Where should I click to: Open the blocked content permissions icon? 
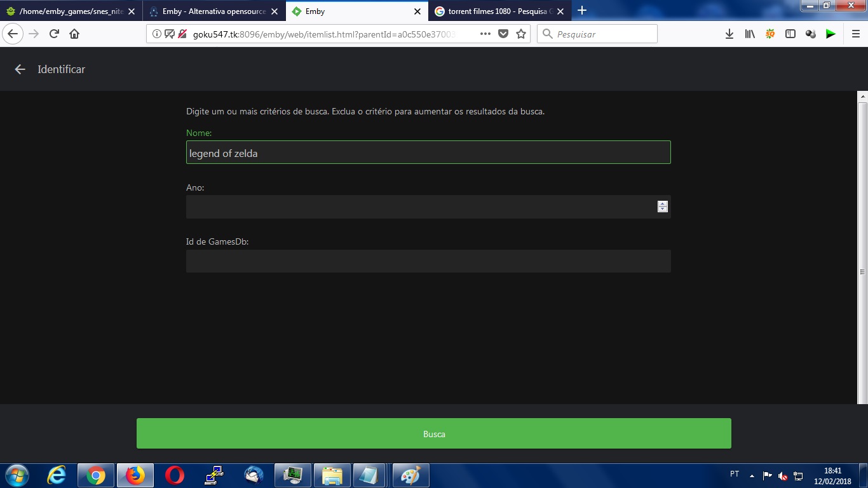[182, 34]
